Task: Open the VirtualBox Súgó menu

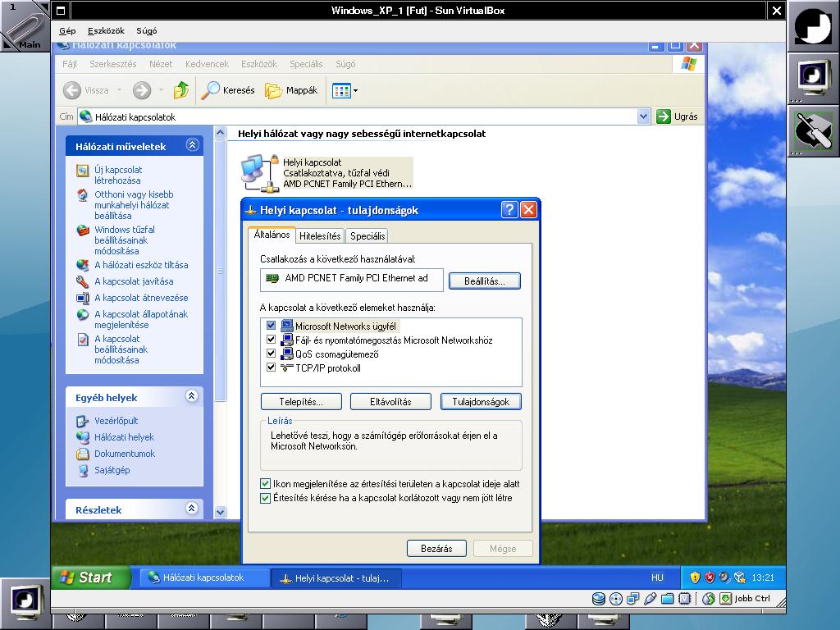Action: [x=146, y=30]
